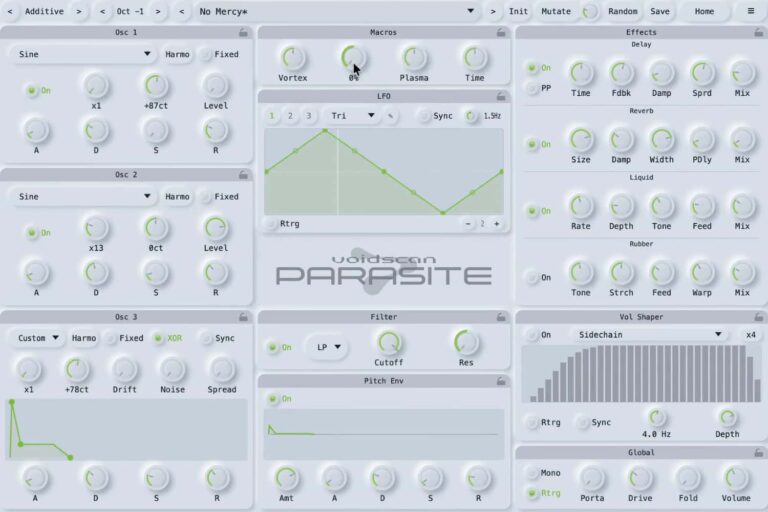Lower the octave with arrow left of Oct -1

102,11
